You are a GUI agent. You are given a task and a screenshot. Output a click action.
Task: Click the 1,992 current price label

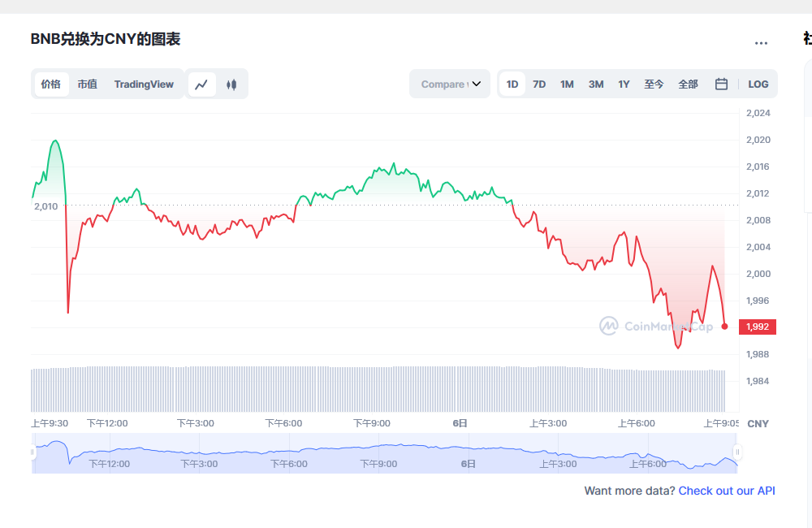pos(757,327)
